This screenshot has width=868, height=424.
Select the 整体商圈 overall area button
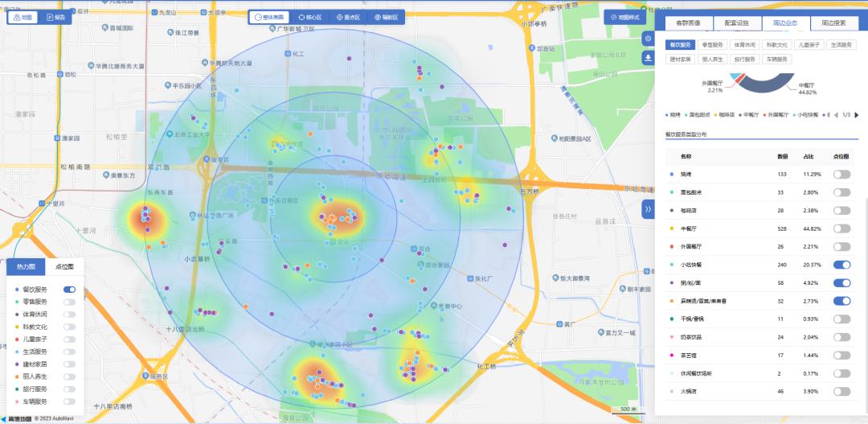click(268, 17)
